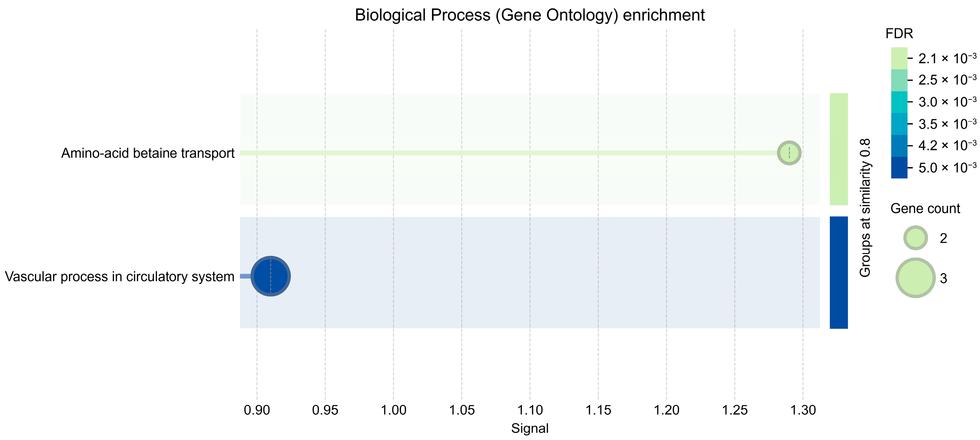Click the dark blue similarity group bar

click(x=839, y=272)
